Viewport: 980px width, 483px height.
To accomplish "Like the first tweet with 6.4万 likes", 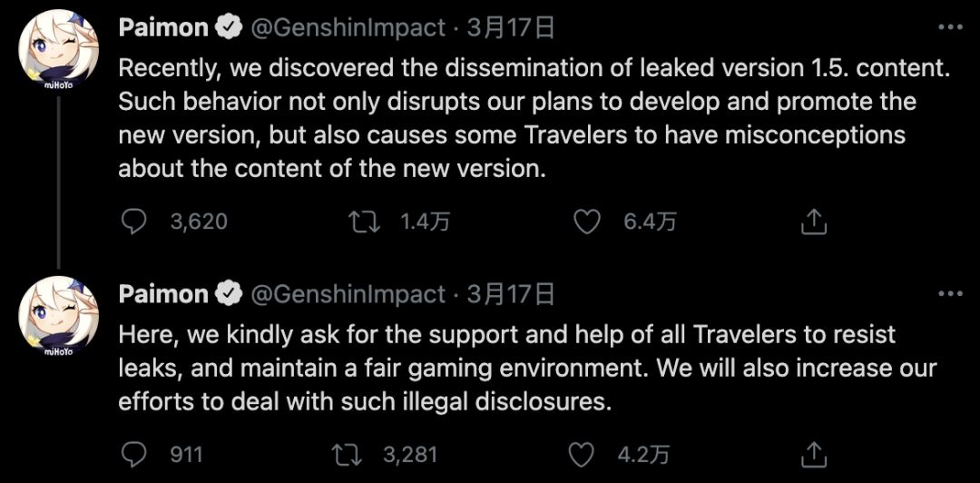I will click(587, 222).
